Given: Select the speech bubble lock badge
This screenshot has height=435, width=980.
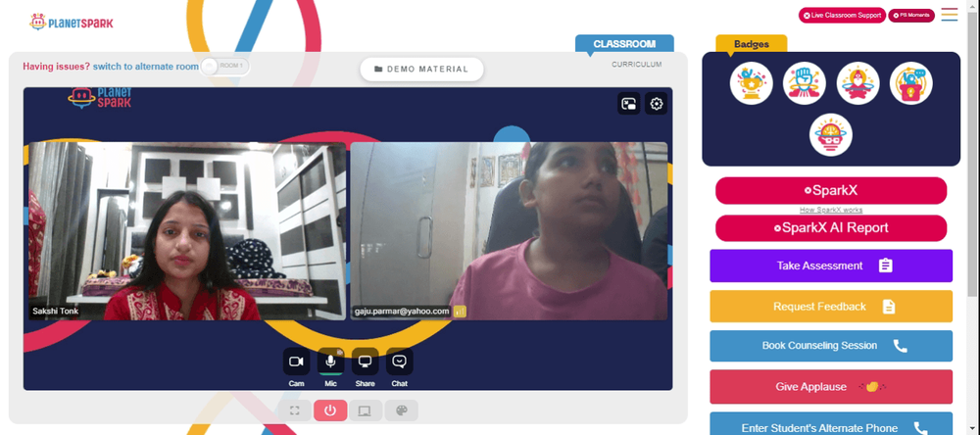Looking at the screenshot, I should [x=911, y=83].
